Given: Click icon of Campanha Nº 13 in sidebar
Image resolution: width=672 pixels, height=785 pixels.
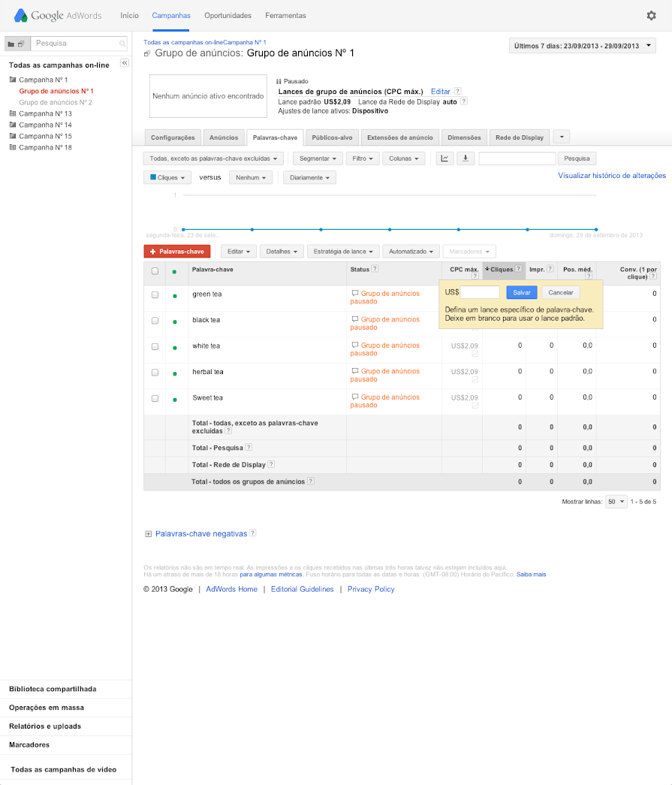Looking at the screenshot, I should [13, 113].
